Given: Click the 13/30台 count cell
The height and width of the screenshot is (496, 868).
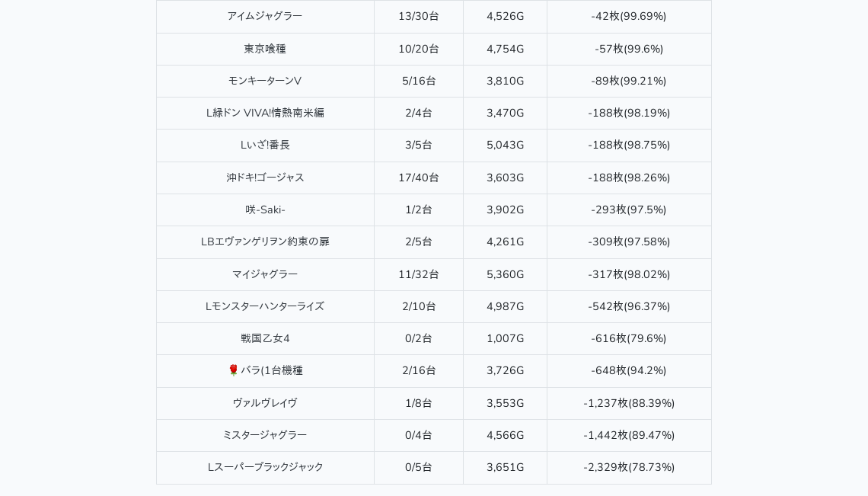Looking at the screenshot, I should point(419,16).
